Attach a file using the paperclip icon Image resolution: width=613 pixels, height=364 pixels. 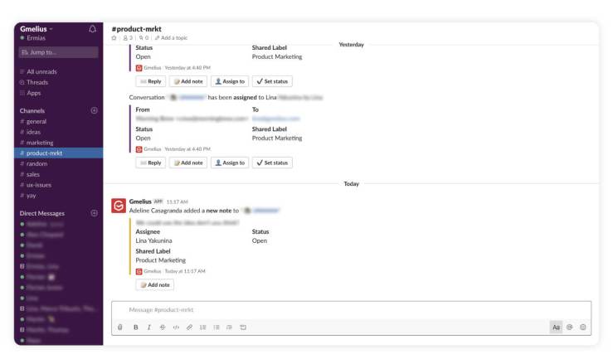[x=120, y=328]
